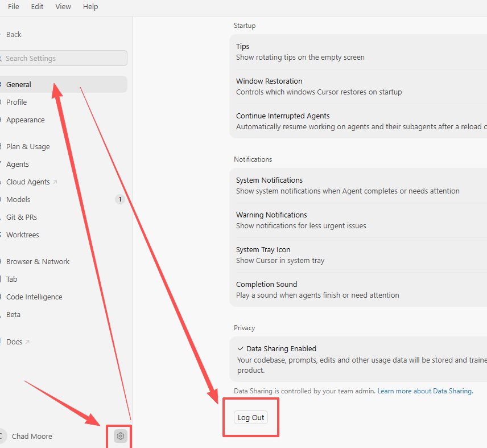Follow the Learn more about Data Sharing link

(425, 391)
